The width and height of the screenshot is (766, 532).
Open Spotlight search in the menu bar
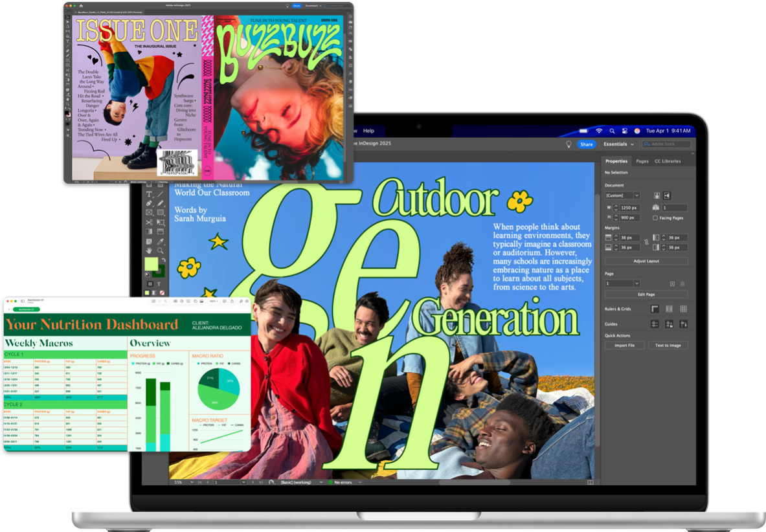pyautogui.click(x=612, y=131)
